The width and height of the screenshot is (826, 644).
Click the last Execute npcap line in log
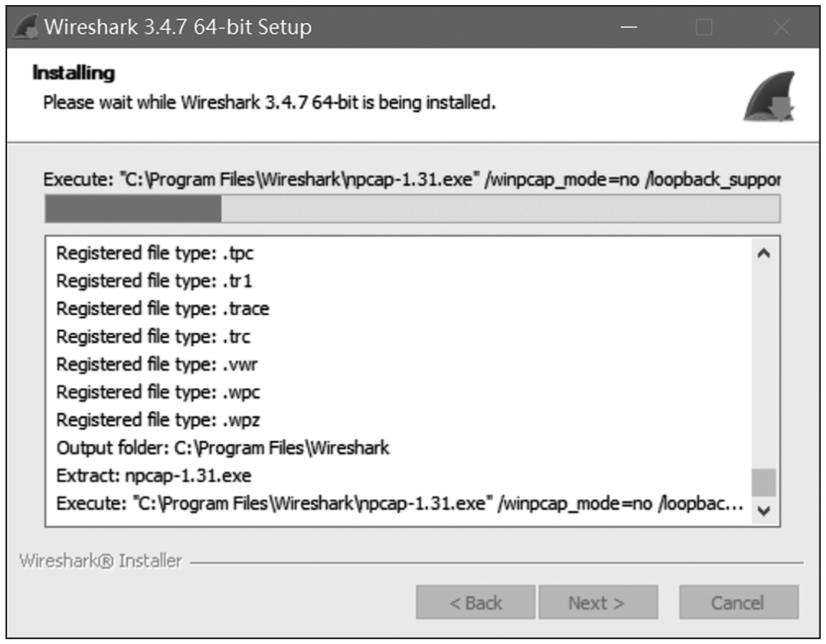tap(399, 503)
